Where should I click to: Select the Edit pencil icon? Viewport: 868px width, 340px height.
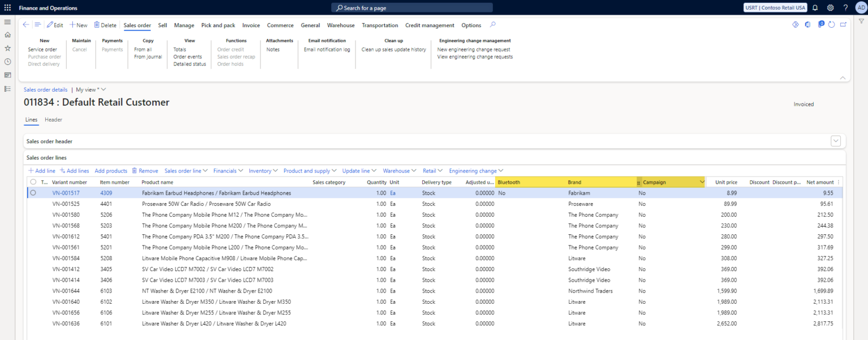click(55, 25)
